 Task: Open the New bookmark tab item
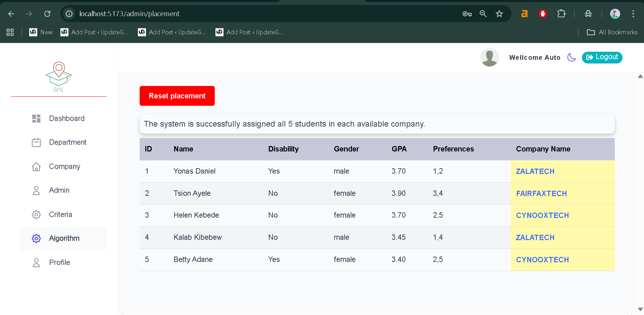40,32
